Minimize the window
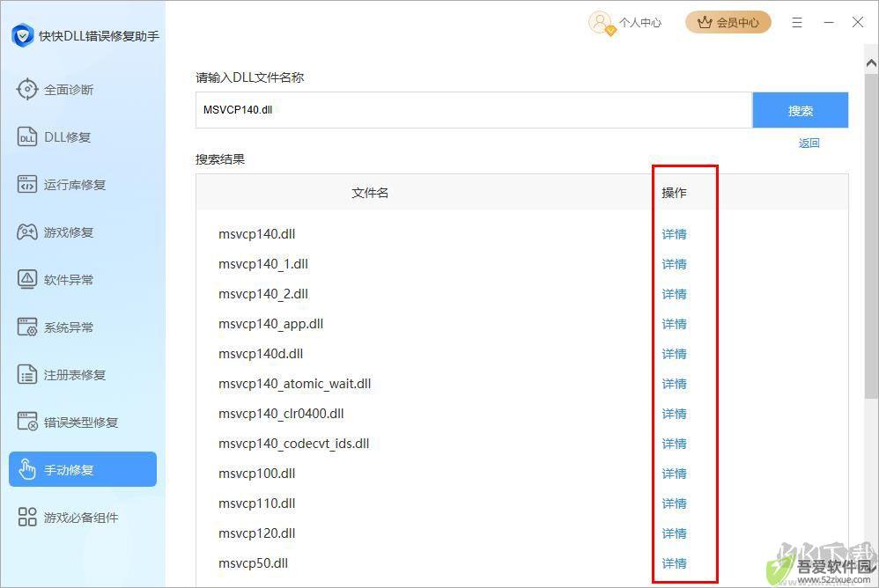 pos(829,22)
